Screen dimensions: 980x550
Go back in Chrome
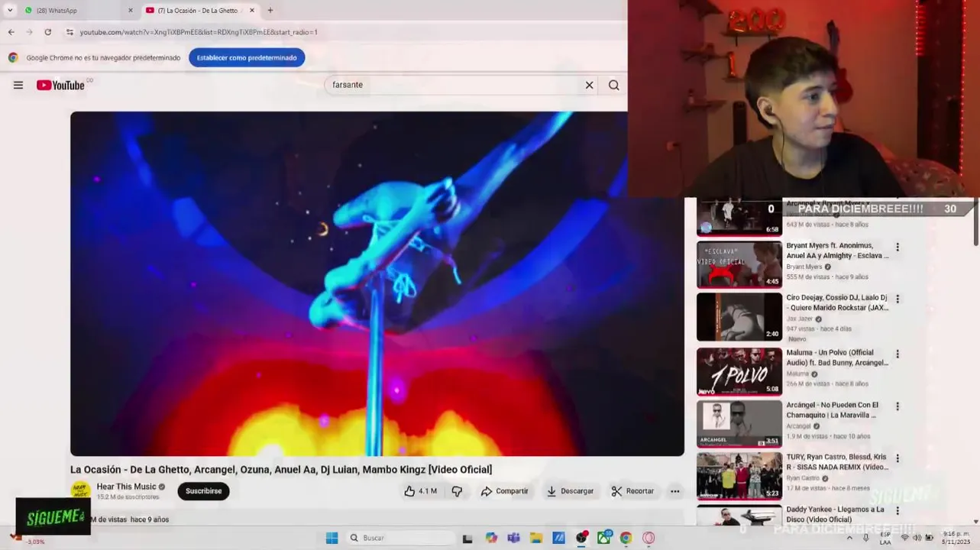point(11,32)
